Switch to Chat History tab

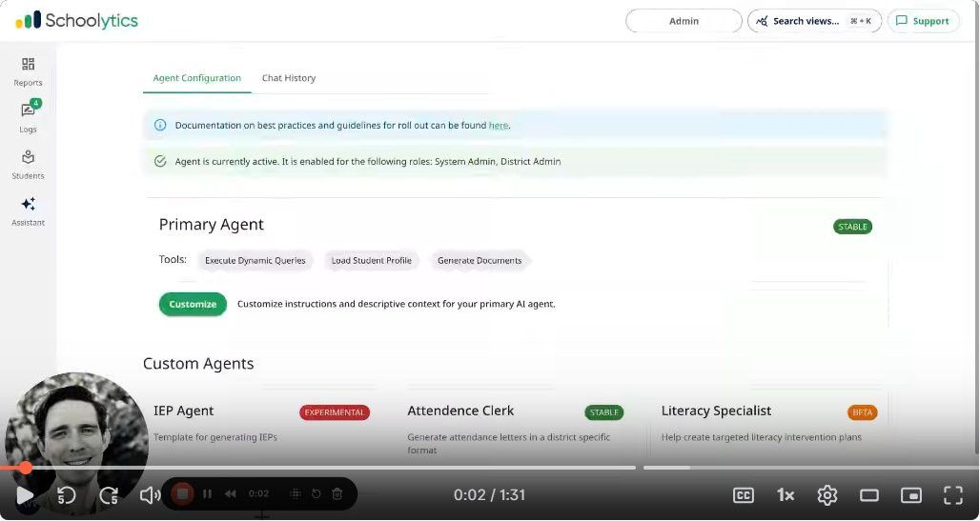[x=289, y=78]
